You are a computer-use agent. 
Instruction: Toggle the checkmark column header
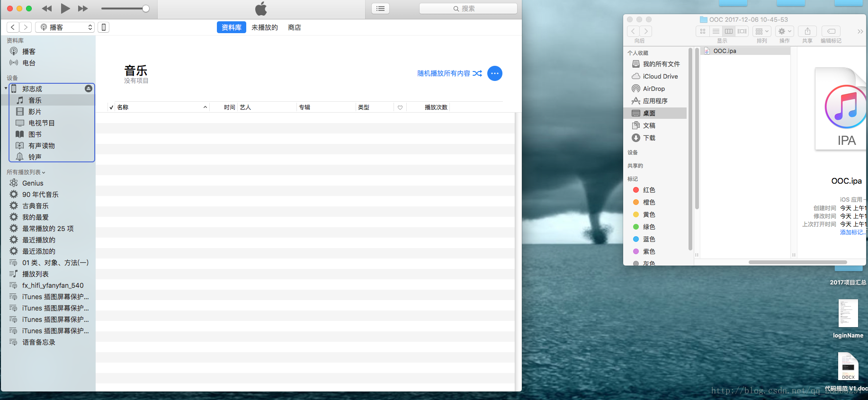coord(111,107)
